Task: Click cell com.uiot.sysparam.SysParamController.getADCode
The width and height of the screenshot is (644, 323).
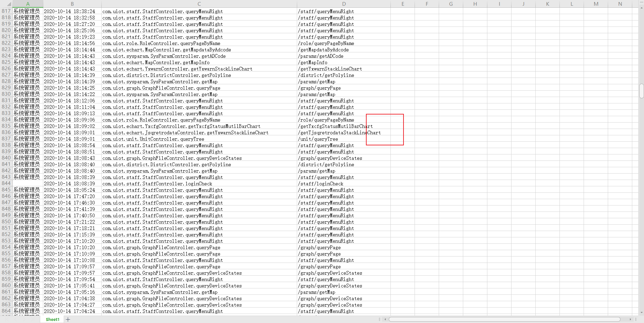Action: click(x=199, y=56)
